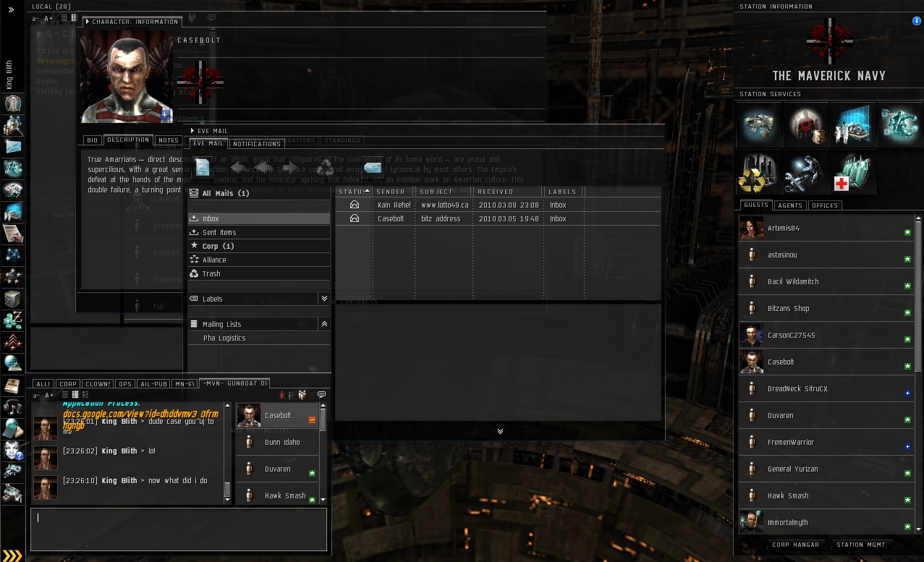Viewport: 924px width, 562px height.
Task: Select guest Artemis84 in the list
Action: (826, 228)
